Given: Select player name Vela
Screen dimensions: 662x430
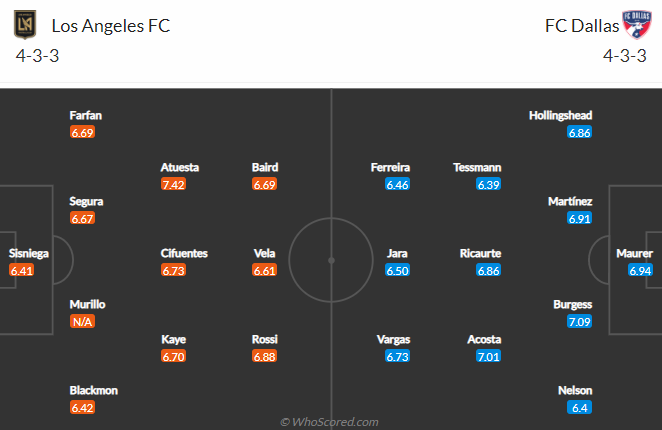Looking at the screenshot, I should pos(264,253).
